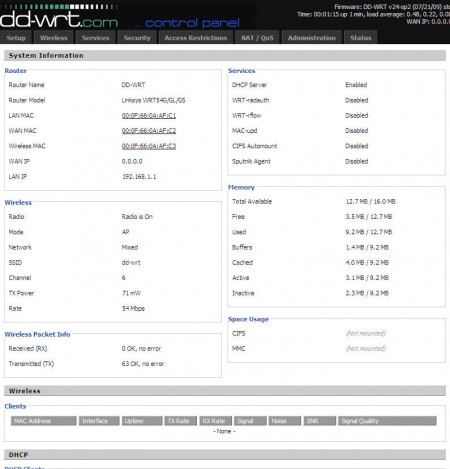450x469 pixels.
Task: Click the uptime and load average text
Action: (x=373, y=14)
